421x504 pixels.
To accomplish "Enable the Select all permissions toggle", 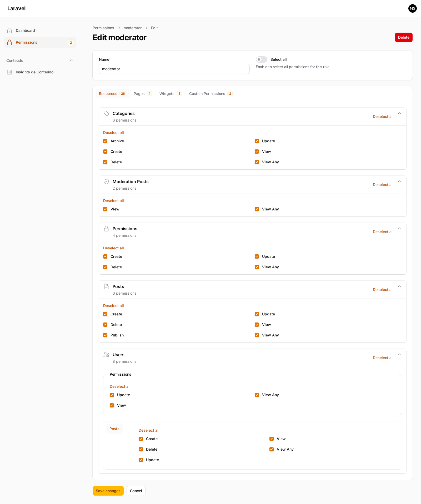I will (x=261, y=59).
